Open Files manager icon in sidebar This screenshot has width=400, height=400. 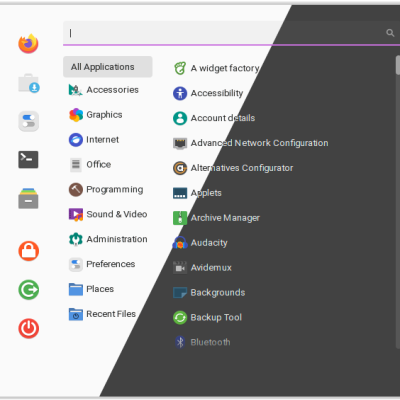click(28, 198)
